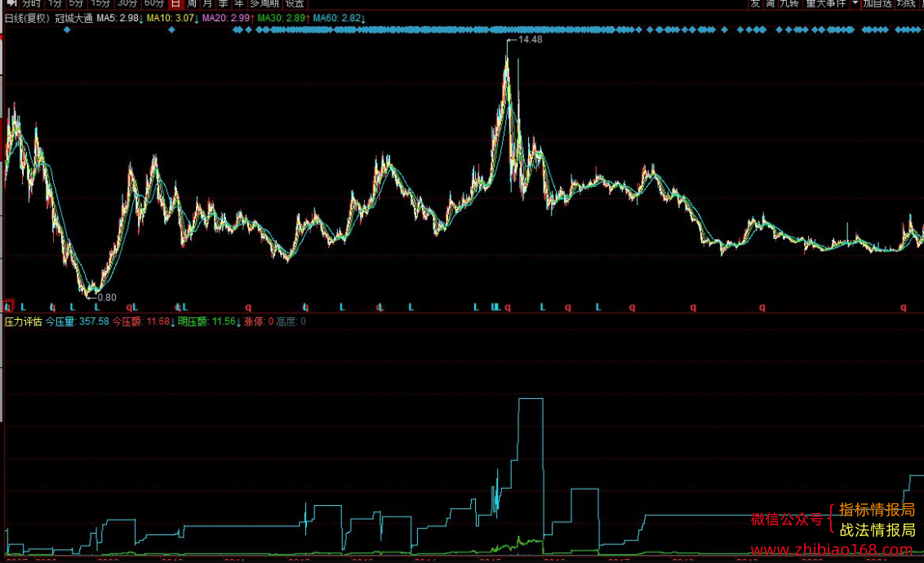
Task: Click the 加自选 add-to-watchlist button
Action: click(877, 3)
